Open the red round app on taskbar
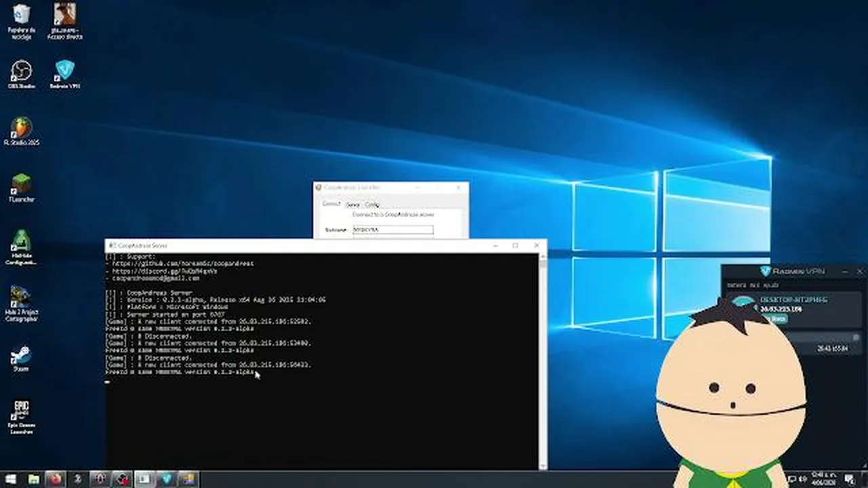The image size is (868, 488). 55,479
